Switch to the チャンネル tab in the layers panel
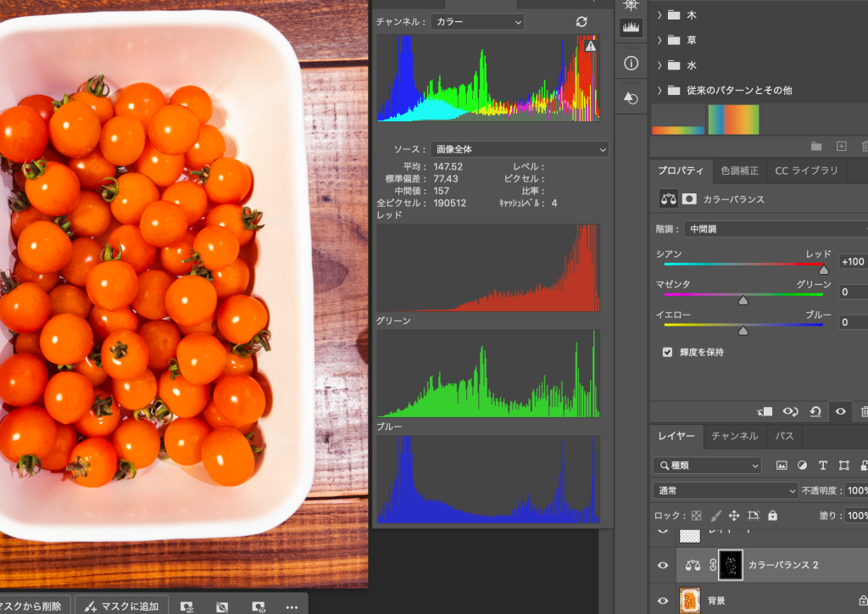The width and height of the screenshot is (868, 614). (x=734, y=436)
